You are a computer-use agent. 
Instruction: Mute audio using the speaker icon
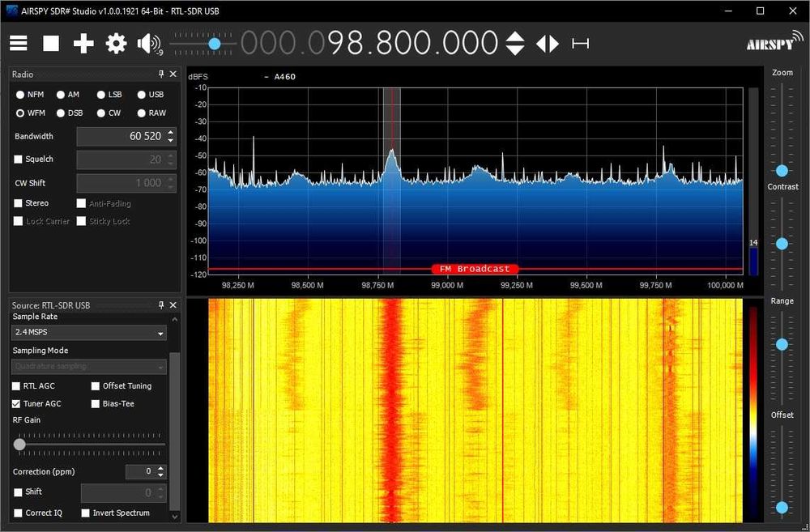(148, 44)
